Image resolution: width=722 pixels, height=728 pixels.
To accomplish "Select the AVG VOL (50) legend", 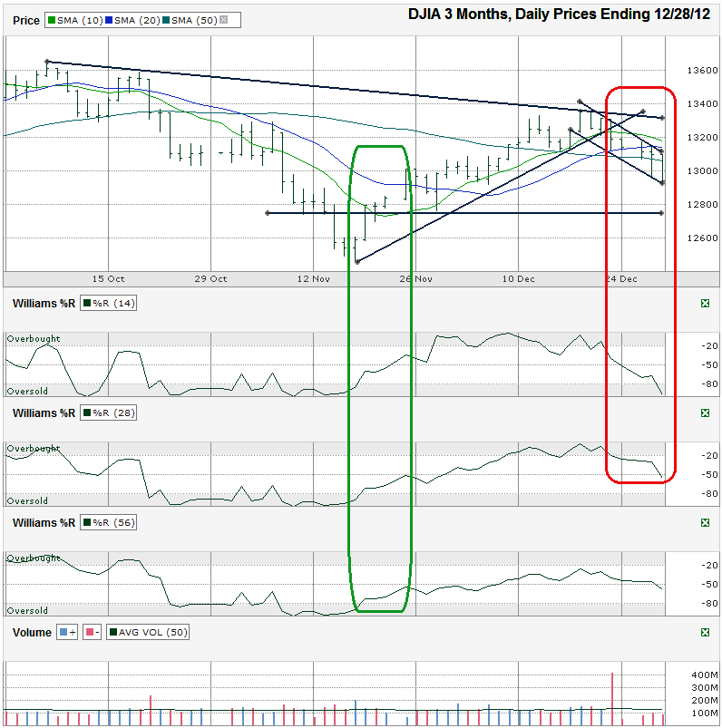I will pyautogui.click(x=148, y=633).
